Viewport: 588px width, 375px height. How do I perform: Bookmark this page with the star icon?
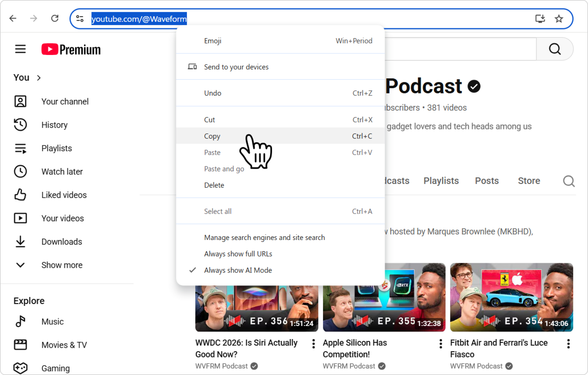point(559,19)
